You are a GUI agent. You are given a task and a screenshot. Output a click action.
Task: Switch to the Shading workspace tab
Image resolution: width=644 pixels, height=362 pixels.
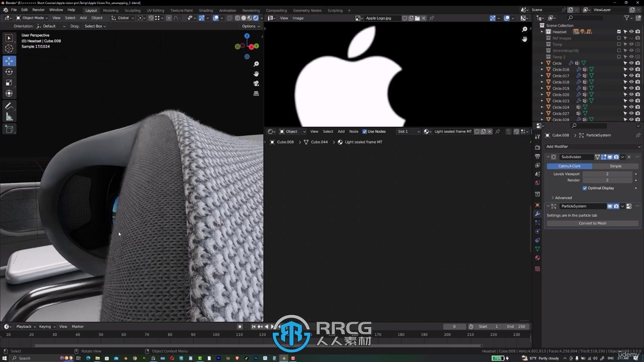[x=206, y=10]
